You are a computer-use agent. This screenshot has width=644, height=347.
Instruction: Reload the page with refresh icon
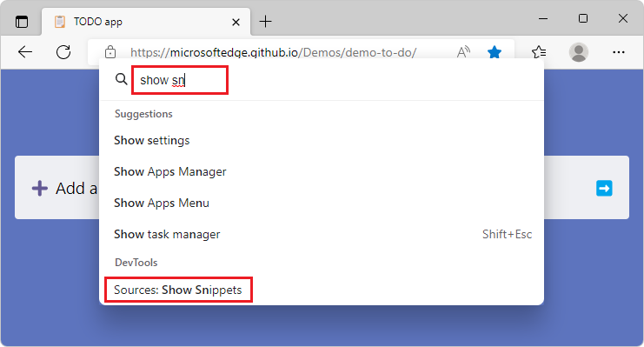[x=63, y=52]
